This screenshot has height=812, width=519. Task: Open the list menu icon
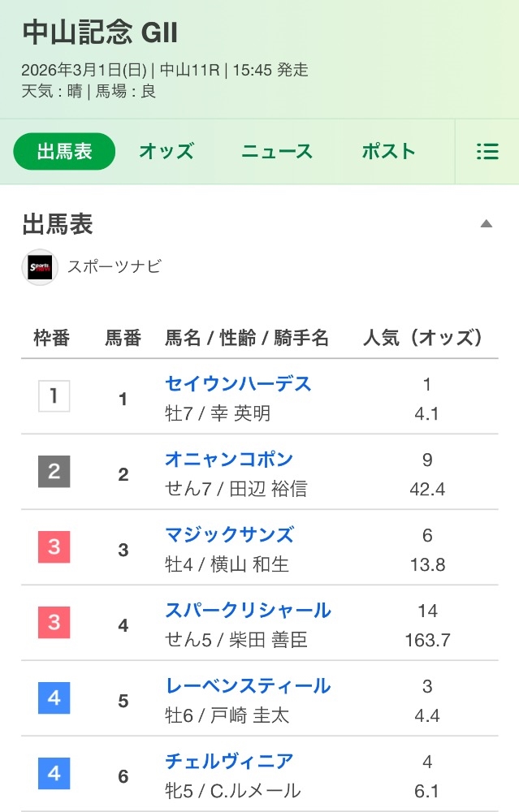pyautogui.click(x=487, y=152)
